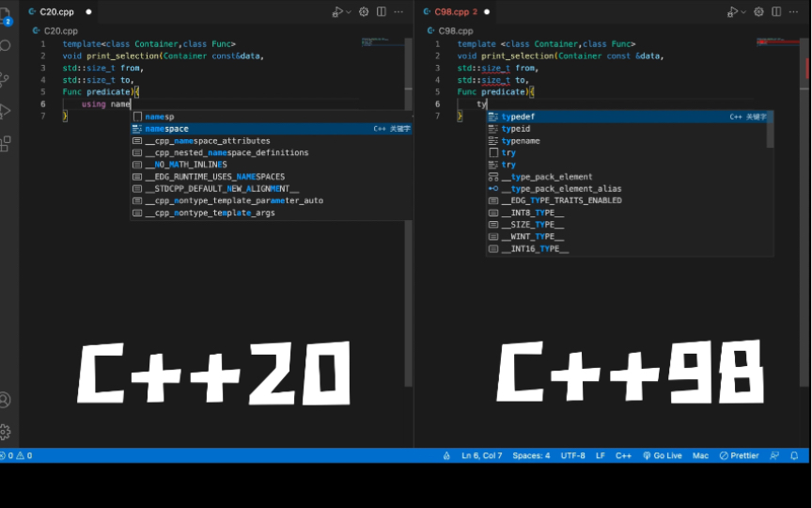Split the left C20.cpp editor

[381, 12]
